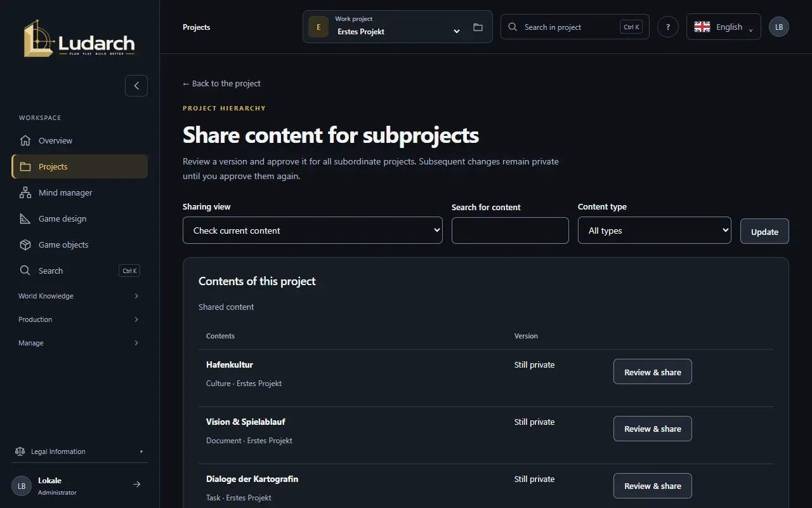Expand the Legal Information entry
This screenshot has width=812, height=508.
click(79, 451)
